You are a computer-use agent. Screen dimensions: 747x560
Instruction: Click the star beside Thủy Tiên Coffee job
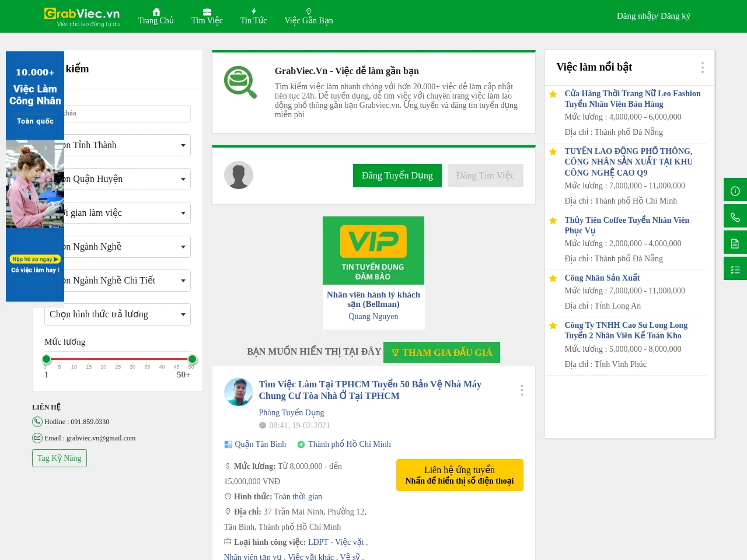[x=553, y=220]
